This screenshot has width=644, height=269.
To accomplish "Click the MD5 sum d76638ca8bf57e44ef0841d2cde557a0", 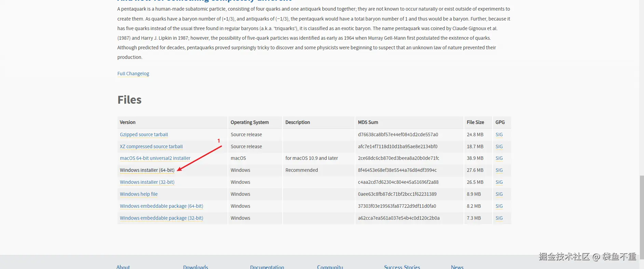I will point(398,134).
